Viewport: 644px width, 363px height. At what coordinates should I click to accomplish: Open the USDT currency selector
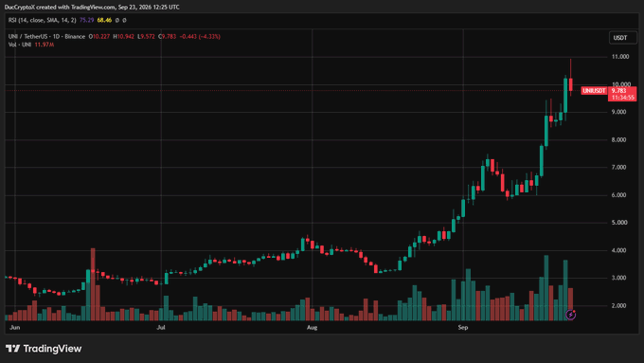[622, 38]
